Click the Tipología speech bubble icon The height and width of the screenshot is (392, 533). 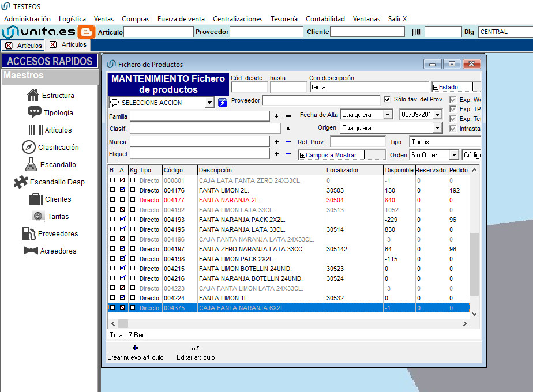[x=35, y=112]
